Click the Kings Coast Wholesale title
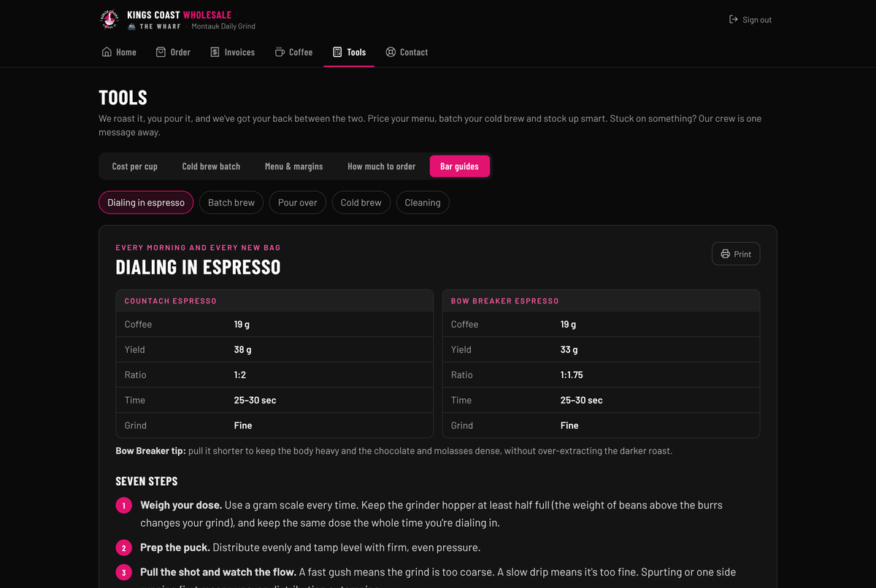The width and height of the screenshot is (876, 588). (179, 15)
